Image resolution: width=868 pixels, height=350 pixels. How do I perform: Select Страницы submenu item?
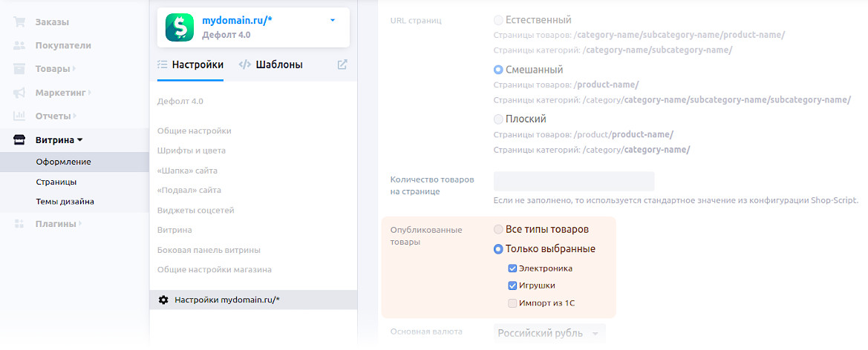(x=56, y=182)
